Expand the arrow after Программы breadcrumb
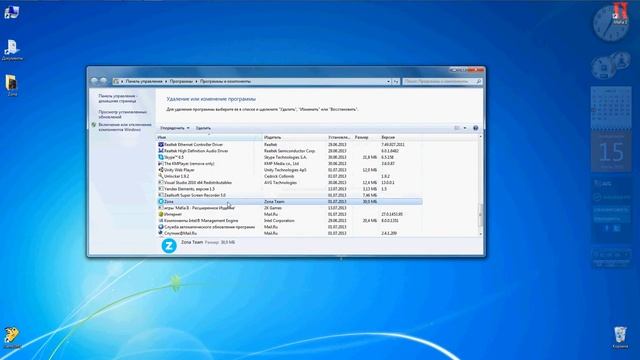The image size is (640, 360). click(x=196, y=82)
